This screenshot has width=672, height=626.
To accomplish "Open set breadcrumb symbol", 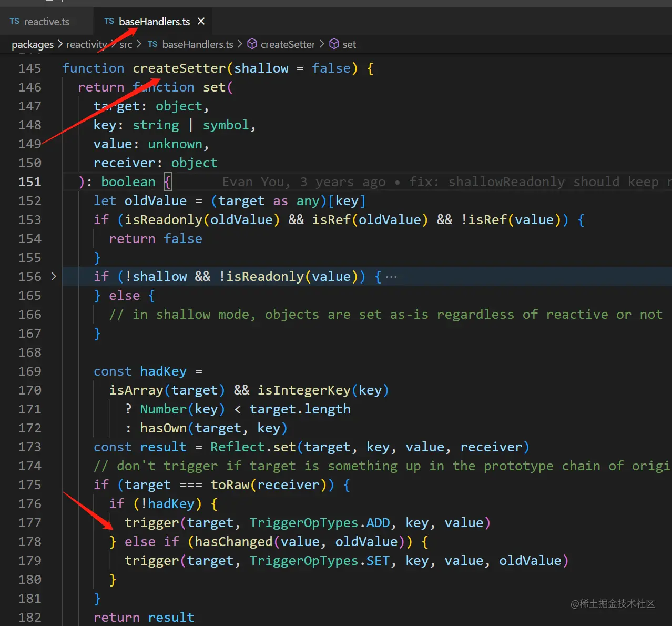I will (x=349, y=44).
